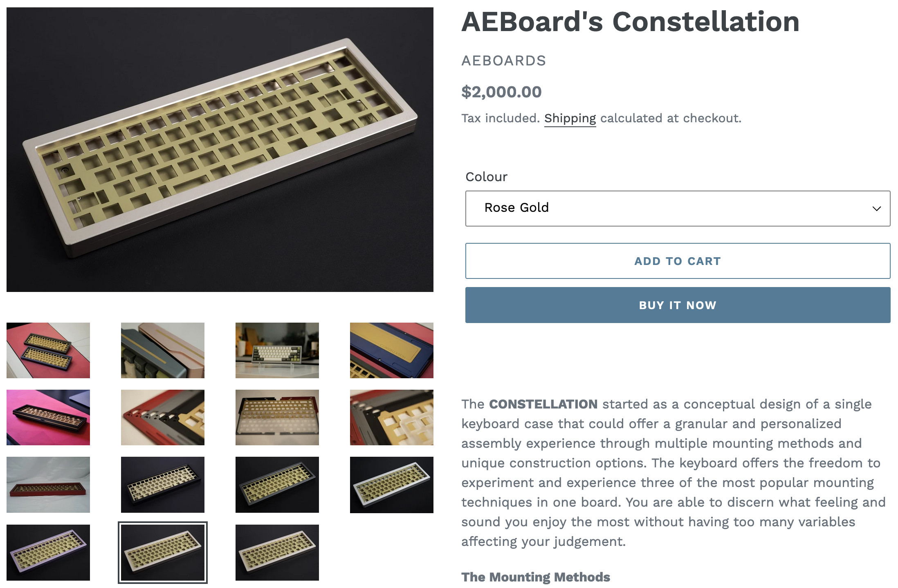Screen dimensions: 898x588
Task: Click the dropdown chevron arrow in Colour selector
Action: (876, 209)
